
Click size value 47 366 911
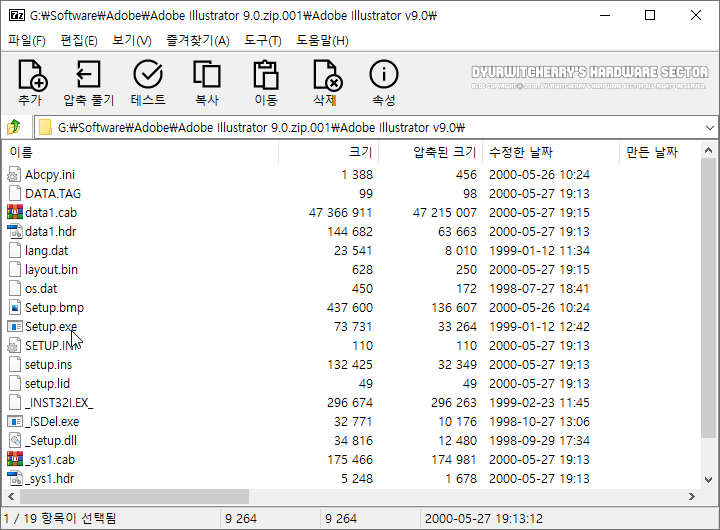pyautogui.click(x=340, y=212)
